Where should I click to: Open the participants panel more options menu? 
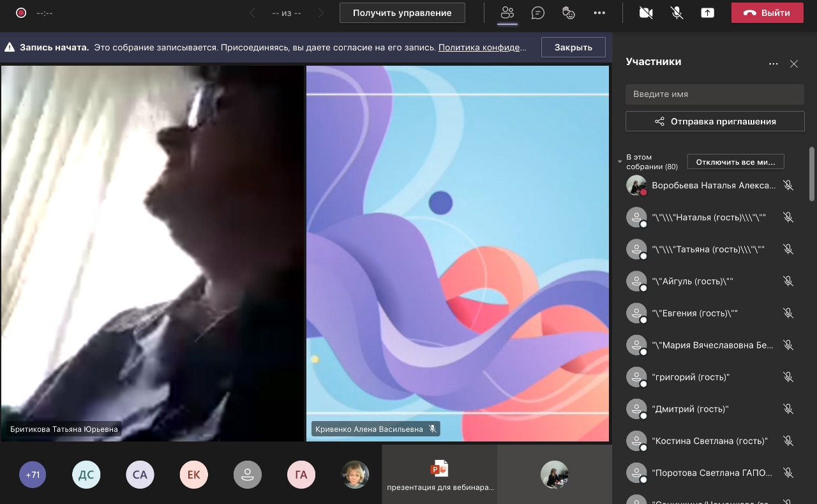click(774, 64)
